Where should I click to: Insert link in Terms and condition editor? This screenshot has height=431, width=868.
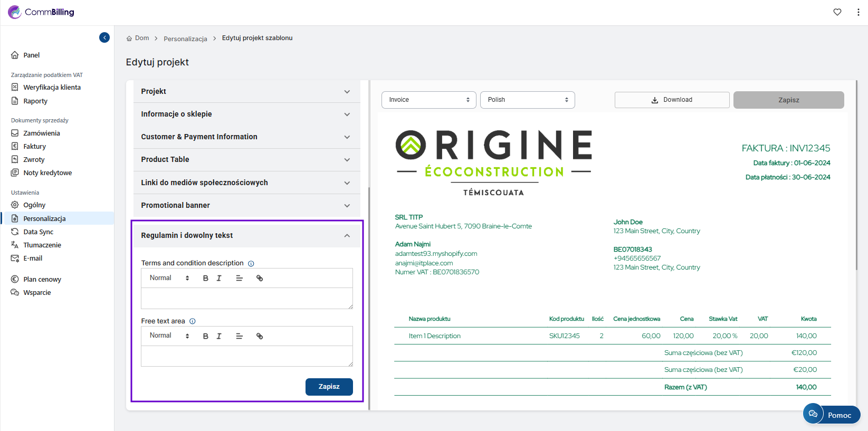pos(260,279)
